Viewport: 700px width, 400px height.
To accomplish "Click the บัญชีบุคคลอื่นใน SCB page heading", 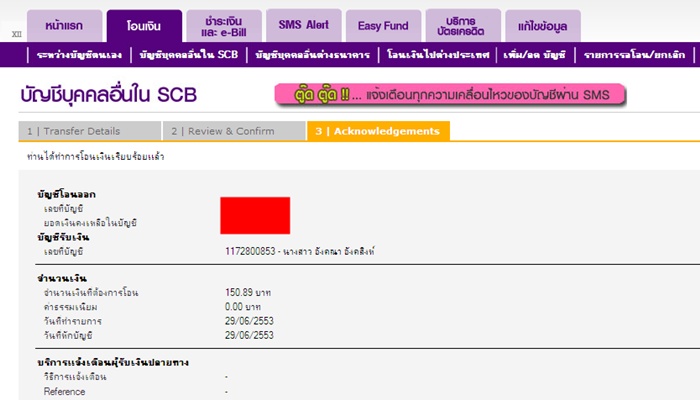I will click(x=108, y=95).
